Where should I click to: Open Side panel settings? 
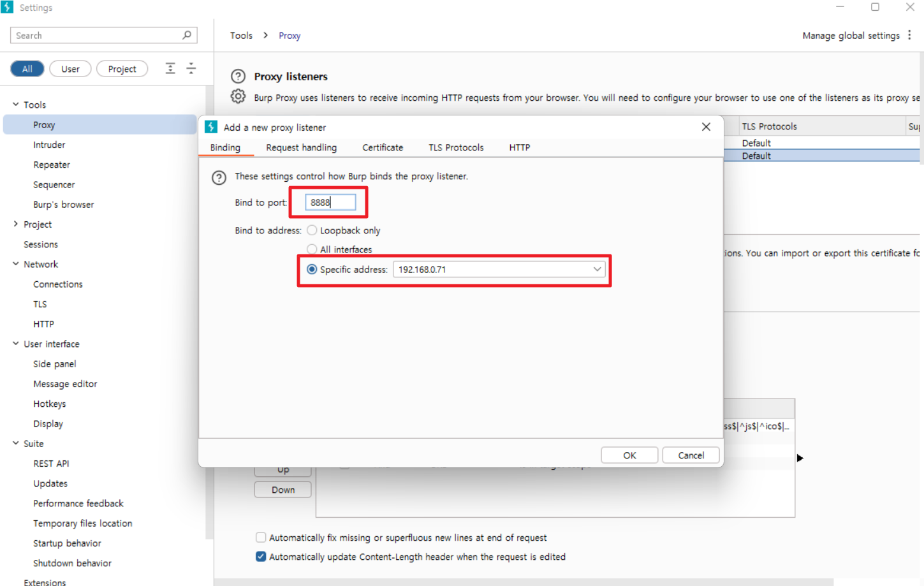pos(55,364)
